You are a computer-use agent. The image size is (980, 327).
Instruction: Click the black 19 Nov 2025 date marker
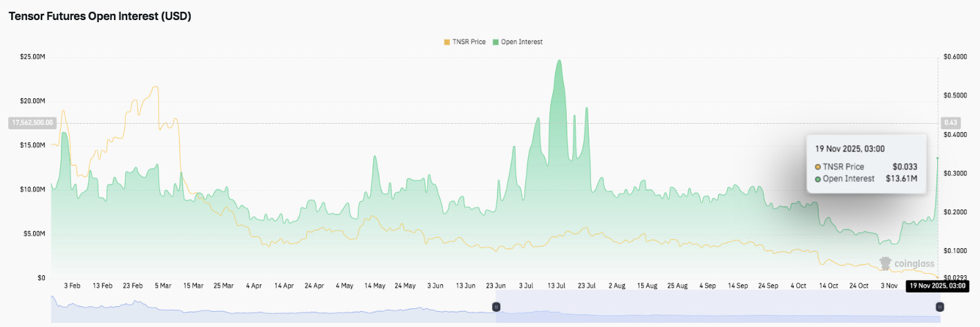936,286
